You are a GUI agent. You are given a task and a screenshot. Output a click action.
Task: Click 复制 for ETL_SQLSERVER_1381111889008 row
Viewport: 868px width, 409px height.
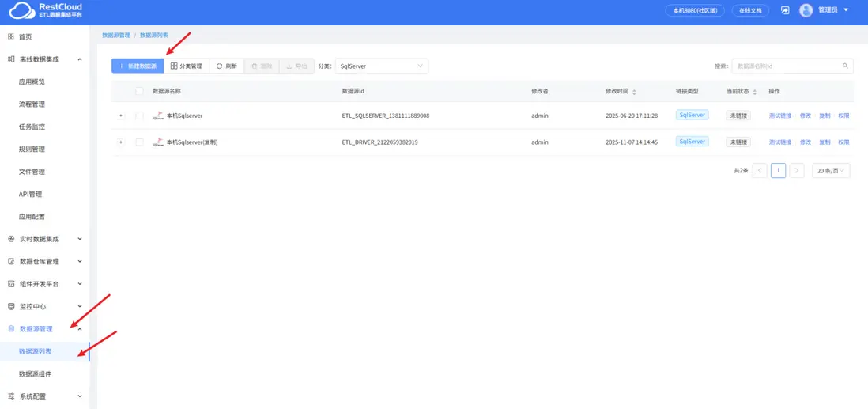[825, 116]
